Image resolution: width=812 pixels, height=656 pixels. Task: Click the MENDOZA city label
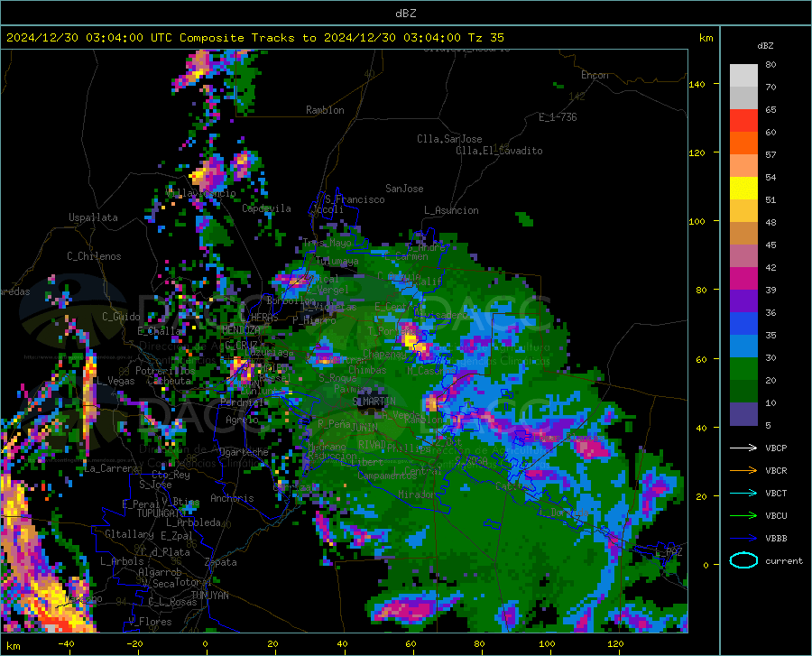pos(241,329)
